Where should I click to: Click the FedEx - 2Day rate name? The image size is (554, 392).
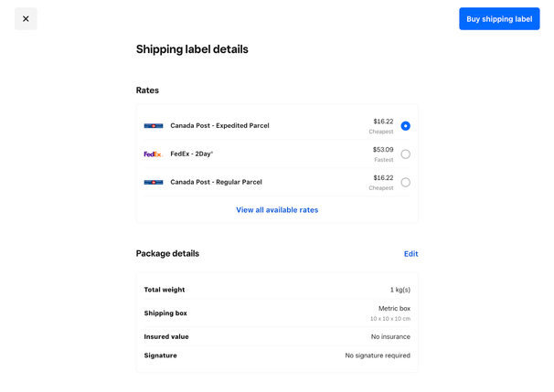tap(191, 154)
